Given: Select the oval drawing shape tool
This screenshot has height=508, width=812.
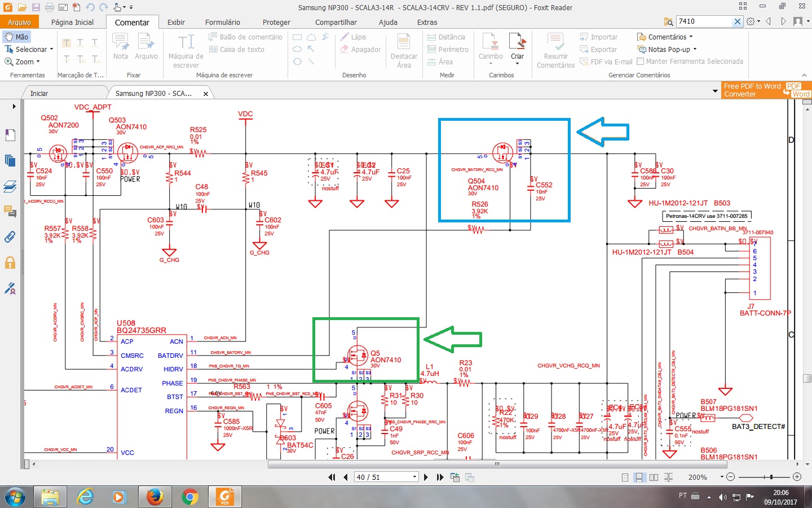Looking at the screenshot, I should tap(297, 49).
